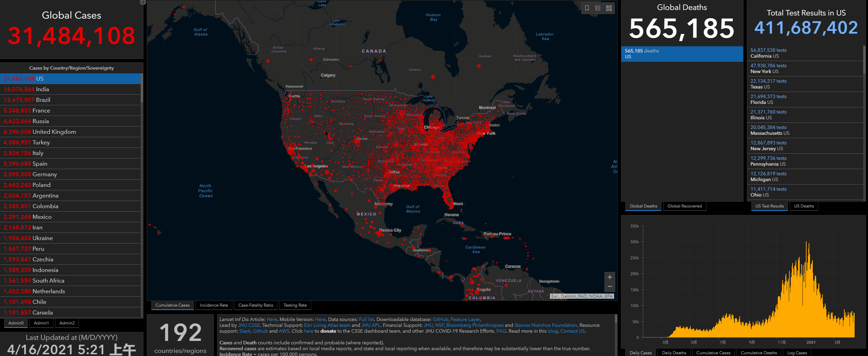Select Germany in the country list
This screenshot has height=356, width=868.
pos(70,174)
